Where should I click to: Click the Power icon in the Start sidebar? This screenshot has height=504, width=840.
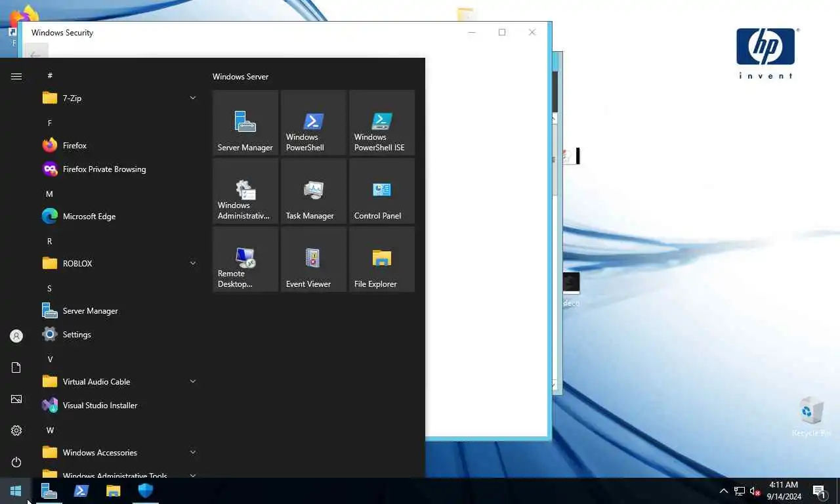point(16,462)
